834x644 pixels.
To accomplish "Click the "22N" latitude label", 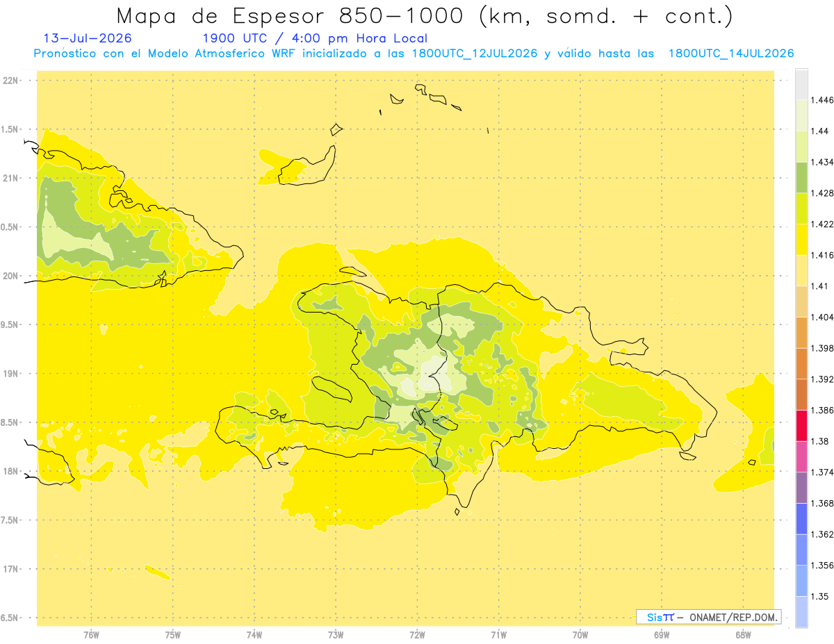I will point(11,80).
